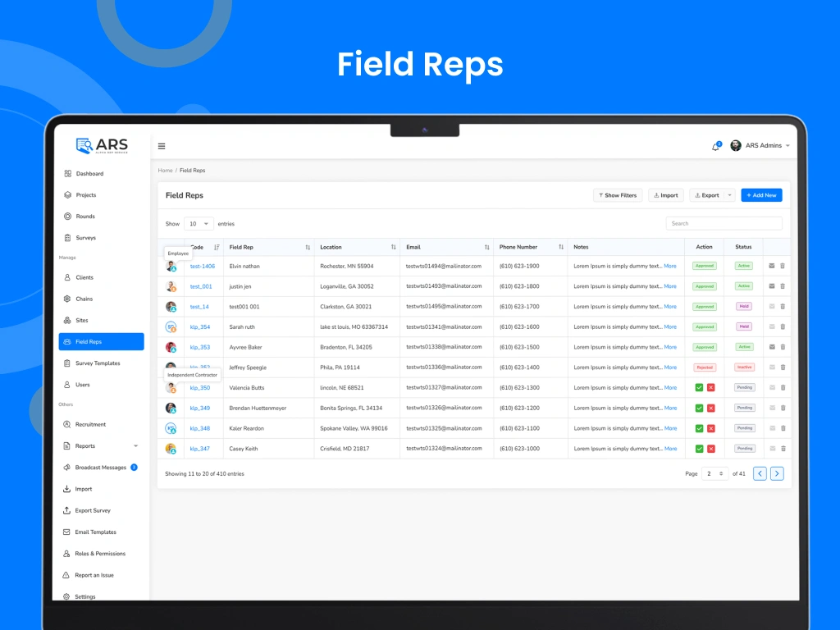Delete the Elvin nathan row via trash icon
The image size is (840, 630).
click(x=783, y=266)
